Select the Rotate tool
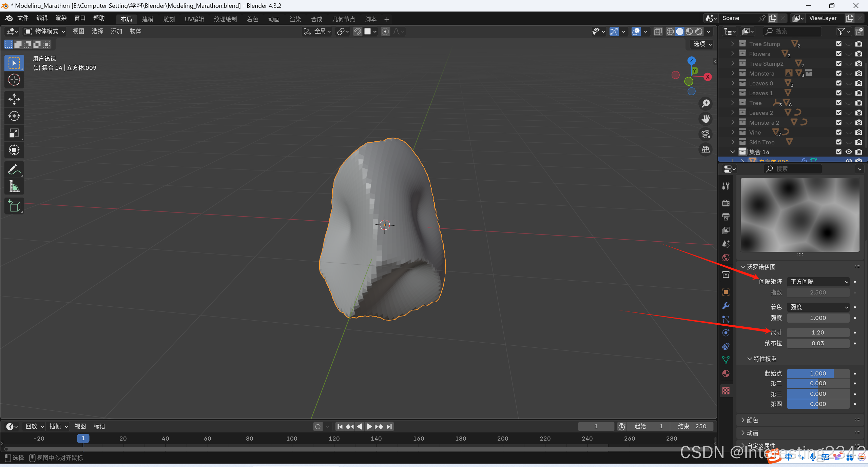This screenshot has height=467, width=868. tap(14, 116)
